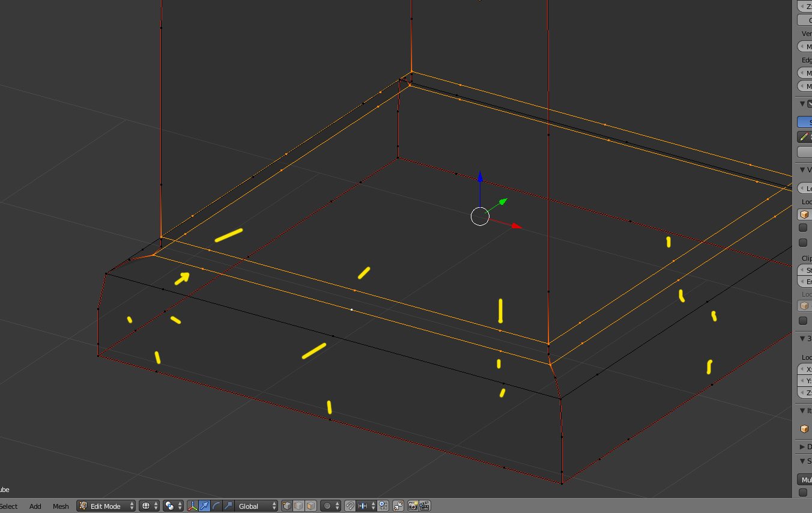Switch to face select mode

pos(311,506)
